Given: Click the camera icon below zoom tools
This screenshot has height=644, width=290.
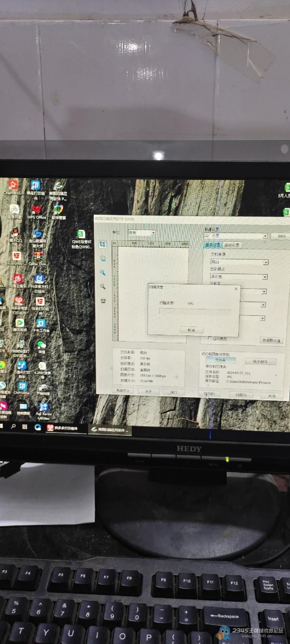Looking at the screenshot, I should (103, 301).
